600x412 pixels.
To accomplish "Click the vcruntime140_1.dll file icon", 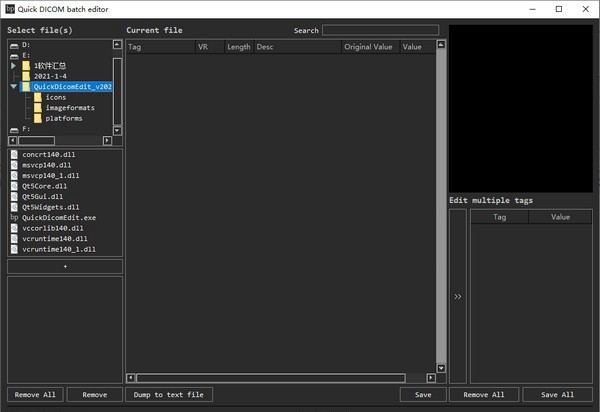I will click(x=14, y=249).
